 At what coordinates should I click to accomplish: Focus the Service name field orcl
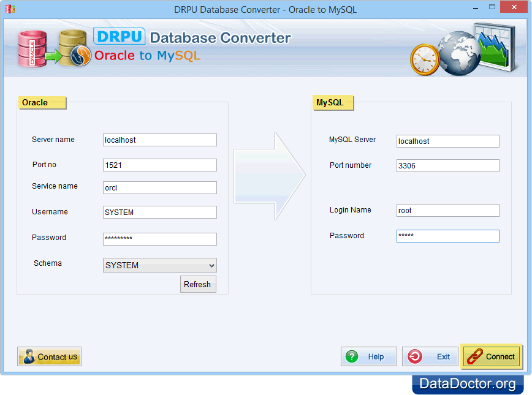(x=160, y=188)
